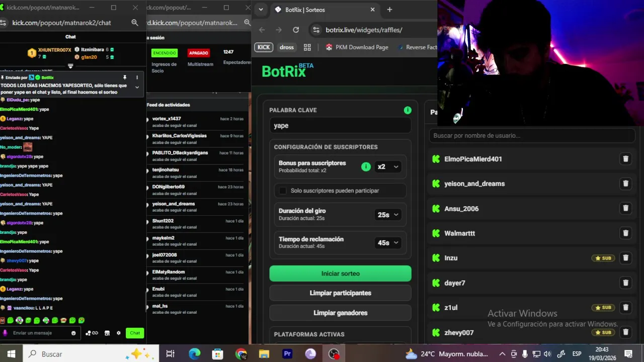Delete z1ul from participants list
Screen dimensions: 644x362
(x=625, y=308)
